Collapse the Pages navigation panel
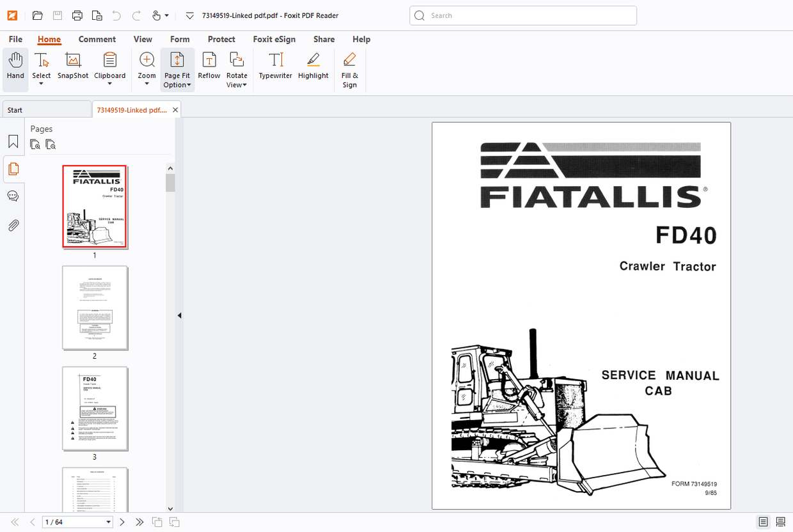Viewport: 793px width, 532px height. [179, 315]
